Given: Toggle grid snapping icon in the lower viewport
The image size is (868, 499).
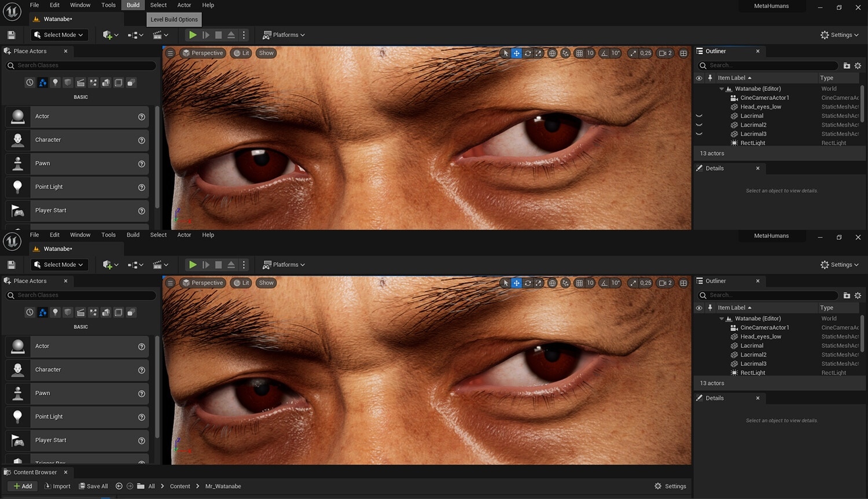Looking at the screenshot, I should click(x=579, y=283).
